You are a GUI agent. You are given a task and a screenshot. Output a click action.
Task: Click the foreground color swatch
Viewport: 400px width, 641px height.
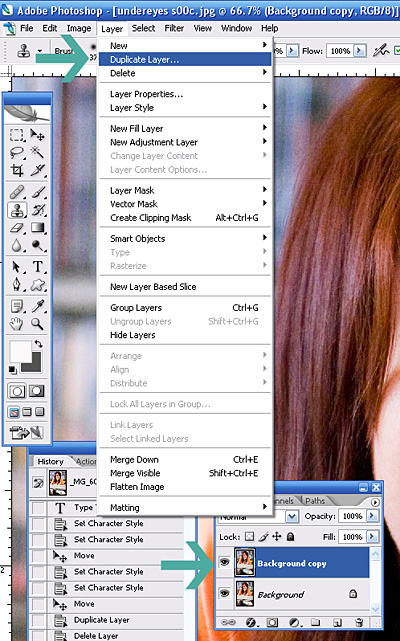[20, 352]
